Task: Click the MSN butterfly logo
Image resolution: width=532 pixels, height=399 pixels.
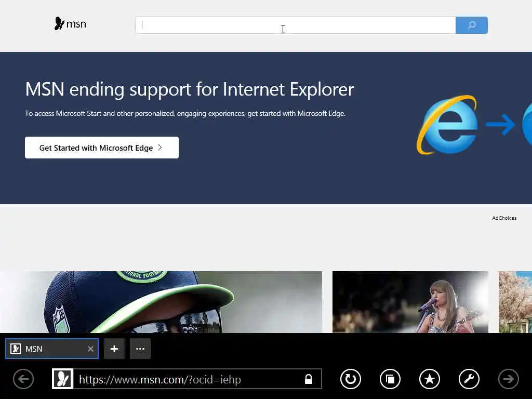Action: coord(70,24)
